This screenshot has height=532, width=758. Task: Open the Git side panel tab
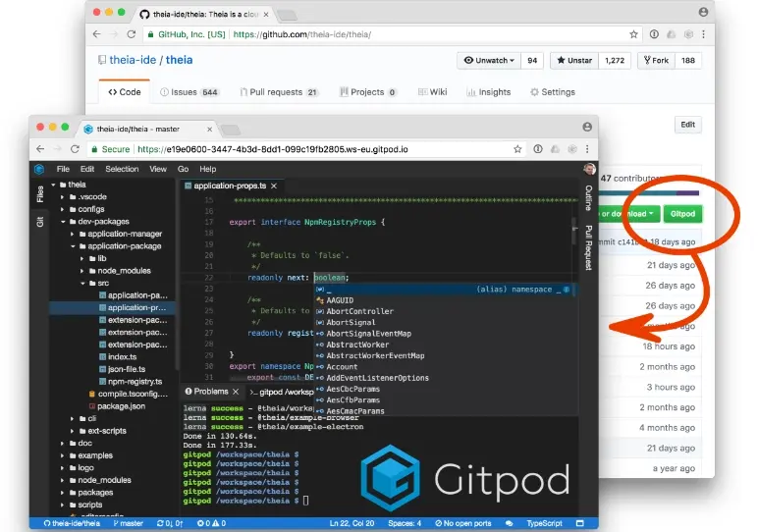pos(40,221)
